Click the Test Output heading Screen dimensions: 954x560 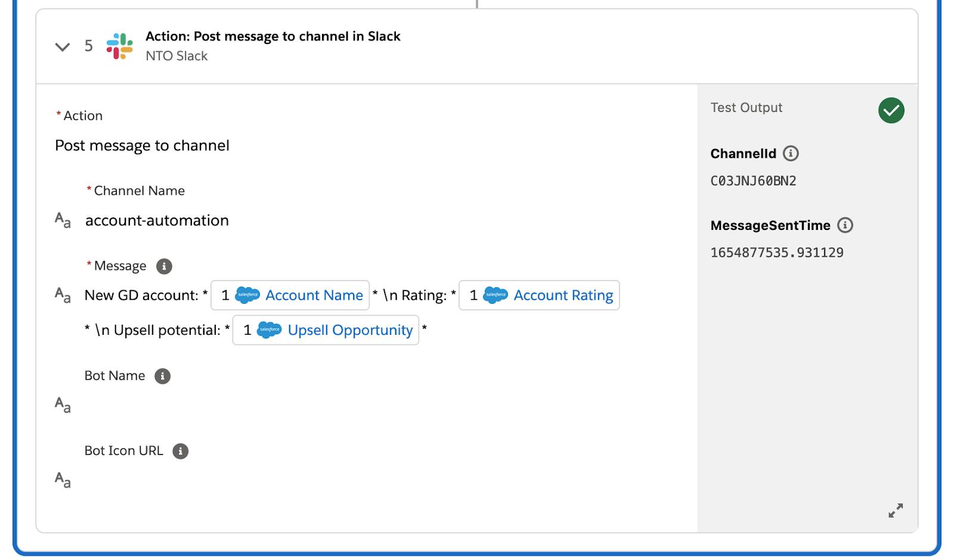[x=746, y=108]
